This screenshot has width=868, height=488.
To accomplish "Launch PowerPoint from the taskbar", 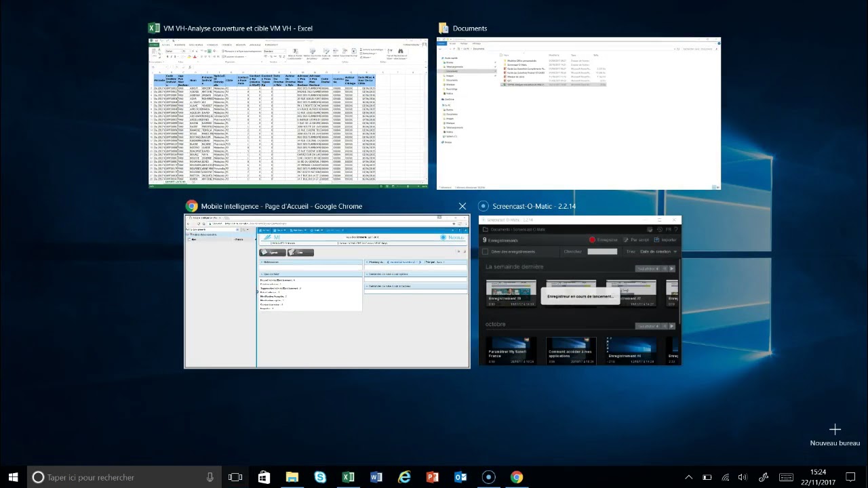I will pyautogui.click(x=432, y=477).
